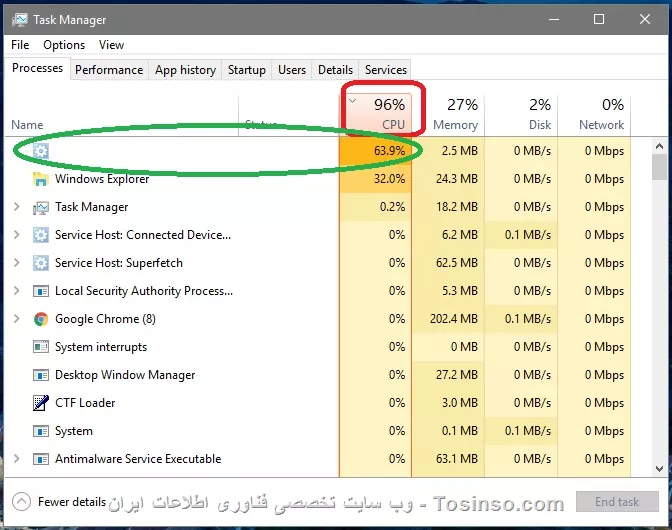This screenshot has width=672, height=530.
Task: Expand the Google Chrome (8) group
Action: tap(16, 319)
